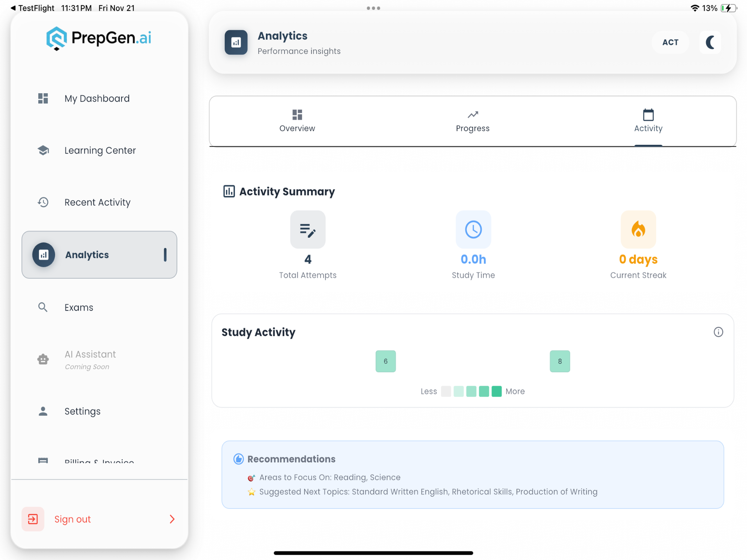Tap the TestFlight back arrow in status bar
The height and width of the screenshot is (560, 747).
[13, 8]
